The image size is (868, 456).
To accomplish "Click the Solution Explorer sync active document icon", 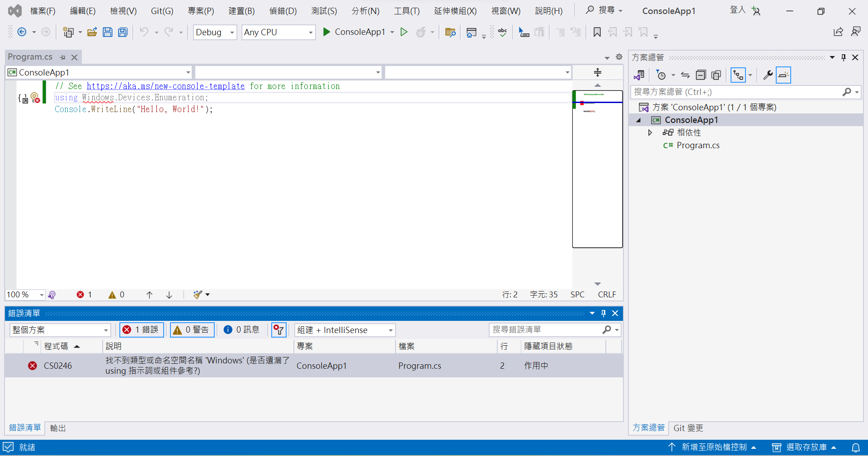I will click(685, 75).
